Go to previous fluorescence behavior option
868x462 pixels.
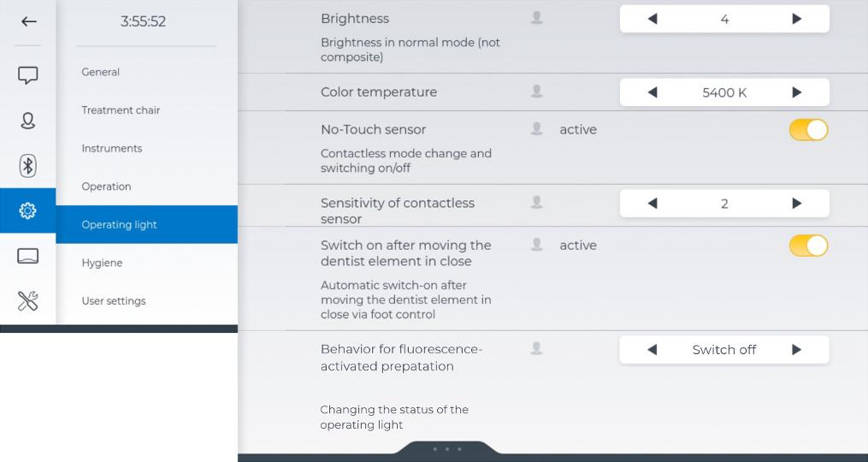tap(652, 350)
